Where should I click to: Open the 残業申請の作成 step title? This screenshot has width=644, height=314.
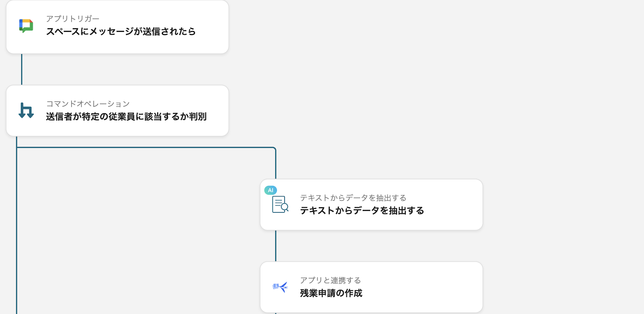[x=331, y=293]
